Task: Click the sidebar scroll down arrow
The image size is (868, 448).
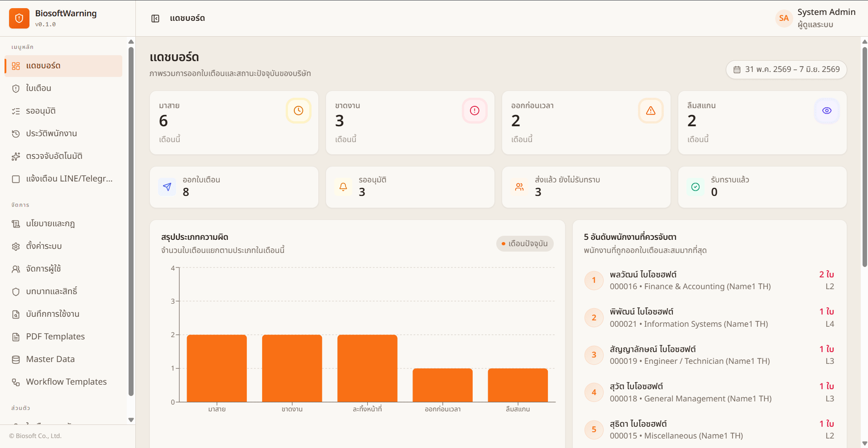Action: click(131, 420)
